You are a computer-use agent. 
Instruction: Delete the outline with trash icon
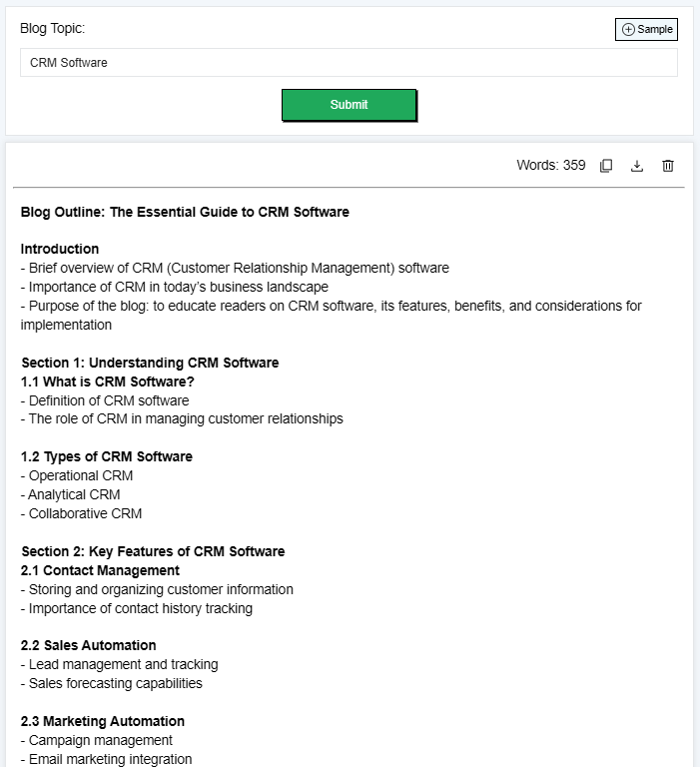[668, 166]
